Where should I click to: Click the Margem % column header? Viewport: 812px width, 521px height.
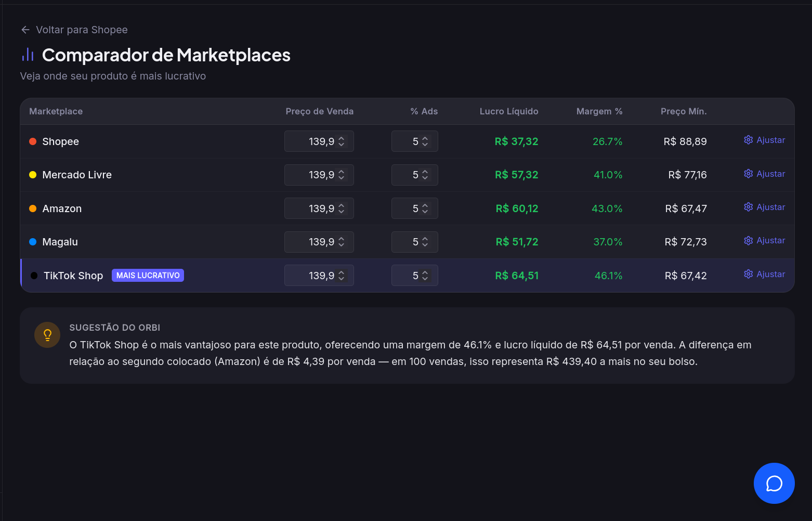599,111
